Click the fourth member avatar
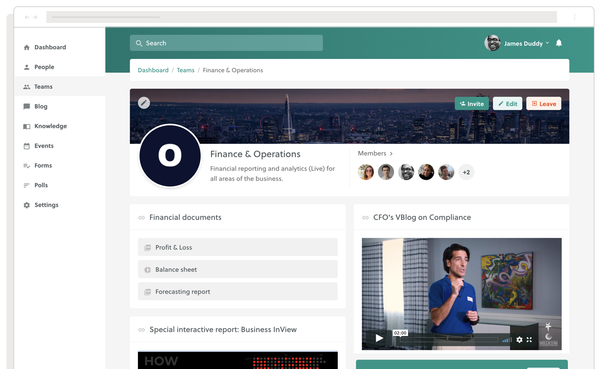This screenshot has width=600, height=369. pyautogui.click(x=426, y=172)
